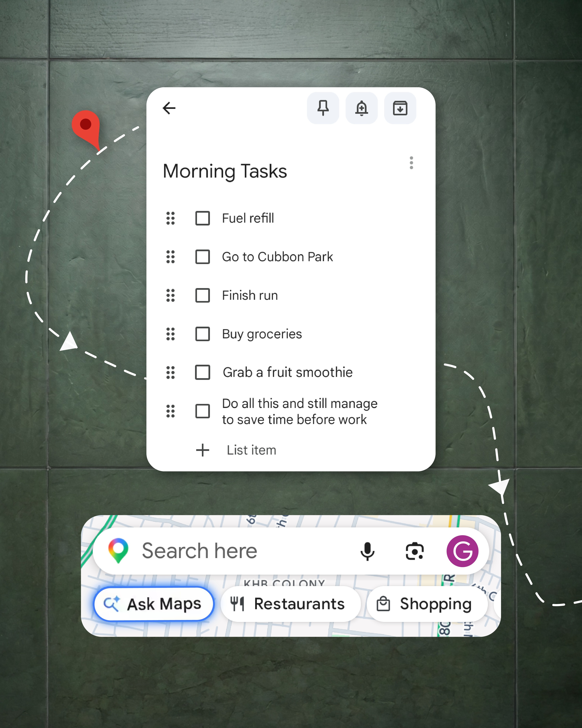
Task: Add a reminder with the bell icon
Action: point(361,108)
